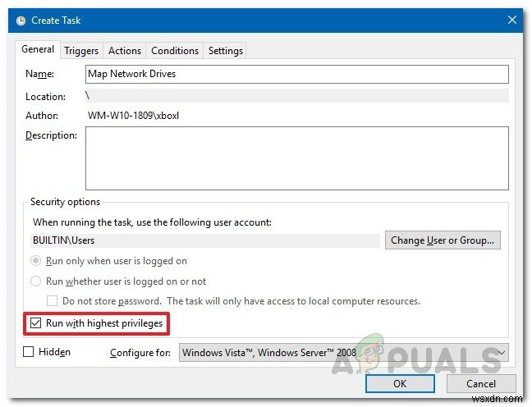Click inside the Description text box
The width and height of the screenshot is (532, 407).
pos(297,158)
